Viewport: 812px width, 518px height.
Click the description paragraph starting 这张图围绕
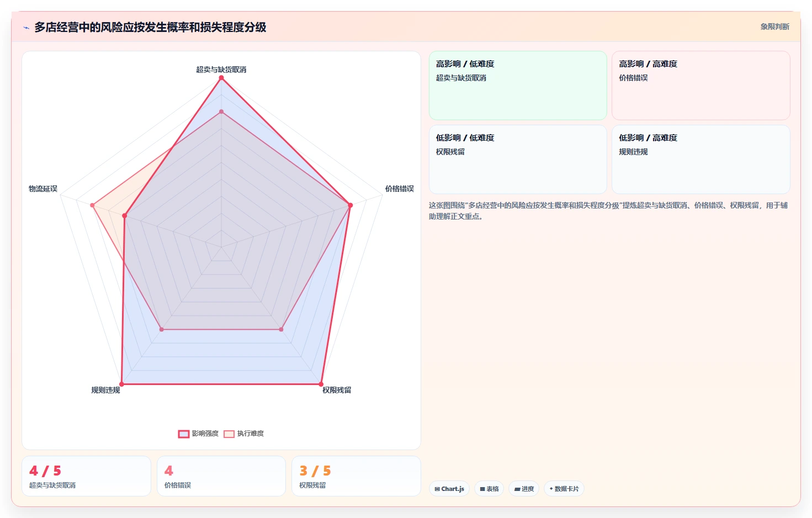click(x=608, y=211)
